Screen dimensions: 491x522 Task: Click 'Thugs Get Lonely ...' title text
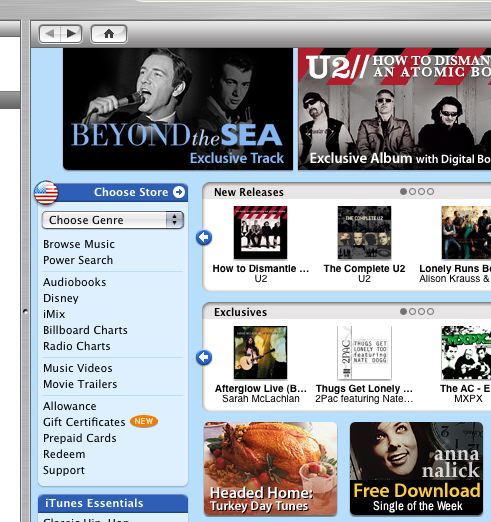[x=364, y=388]
